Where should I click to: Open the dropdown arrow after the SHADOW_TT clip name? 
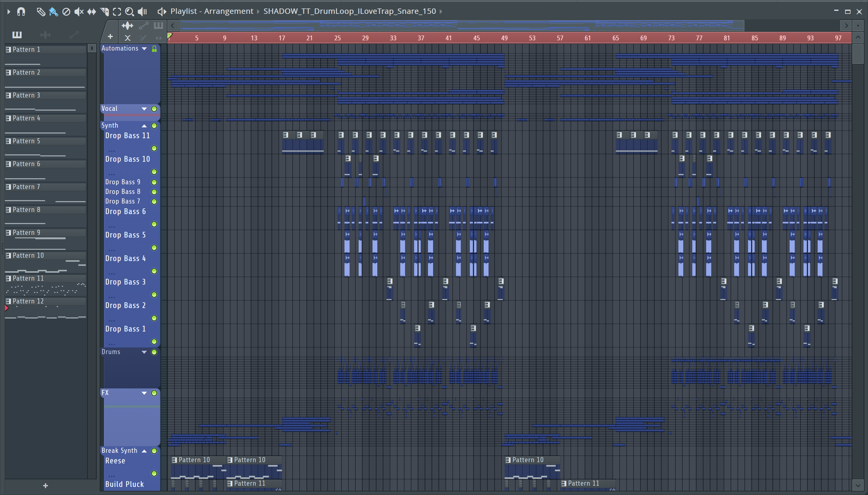pos(441,11)
